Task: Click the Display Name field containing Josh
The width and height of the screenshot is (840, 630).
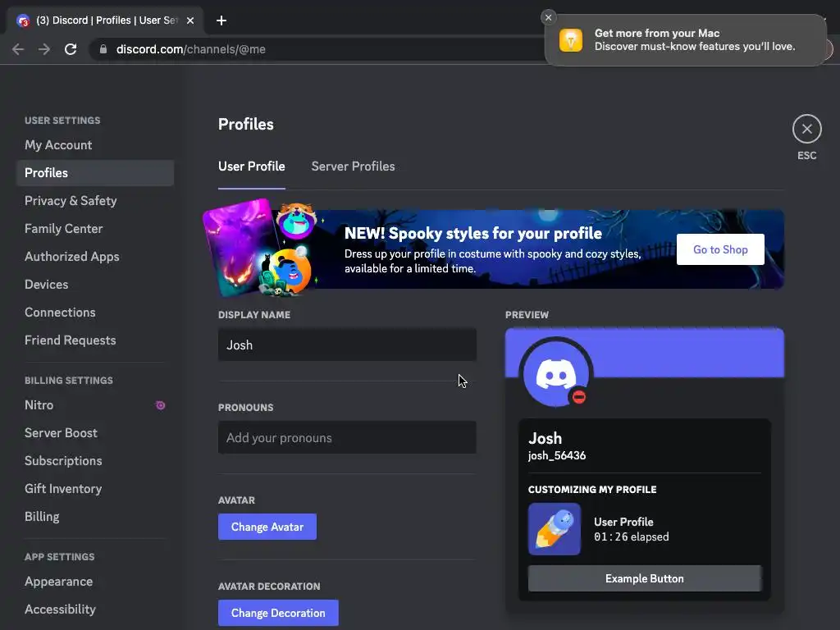Action: 347,345
